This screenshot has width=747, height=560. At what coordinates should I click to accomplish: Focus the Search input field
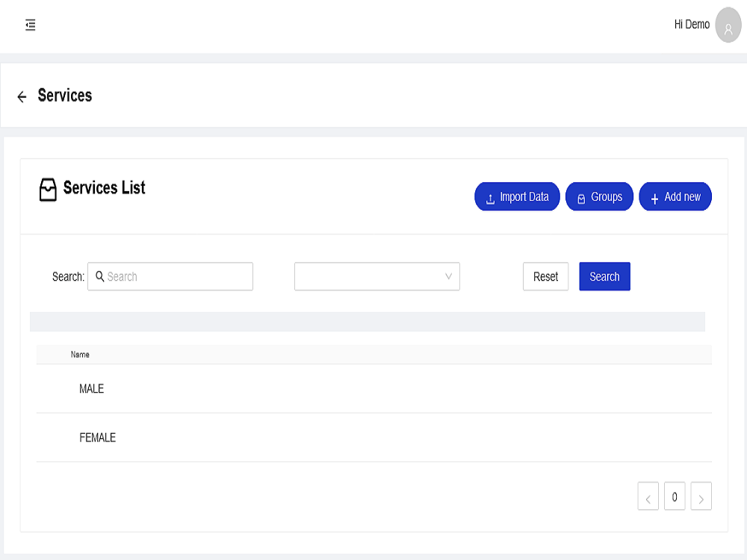170,276
